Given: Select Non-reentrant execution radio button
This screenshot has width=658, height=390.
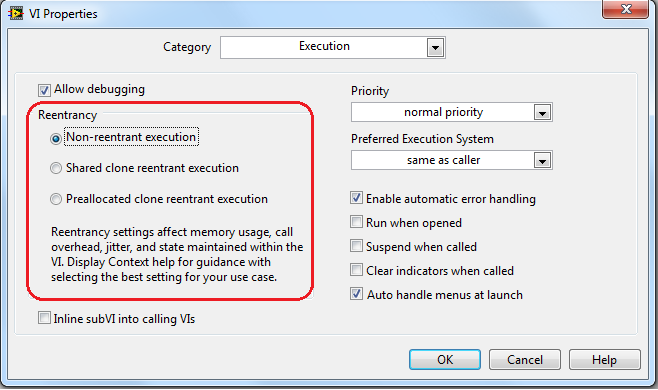Looking at the screenshot, I should 56,138.
